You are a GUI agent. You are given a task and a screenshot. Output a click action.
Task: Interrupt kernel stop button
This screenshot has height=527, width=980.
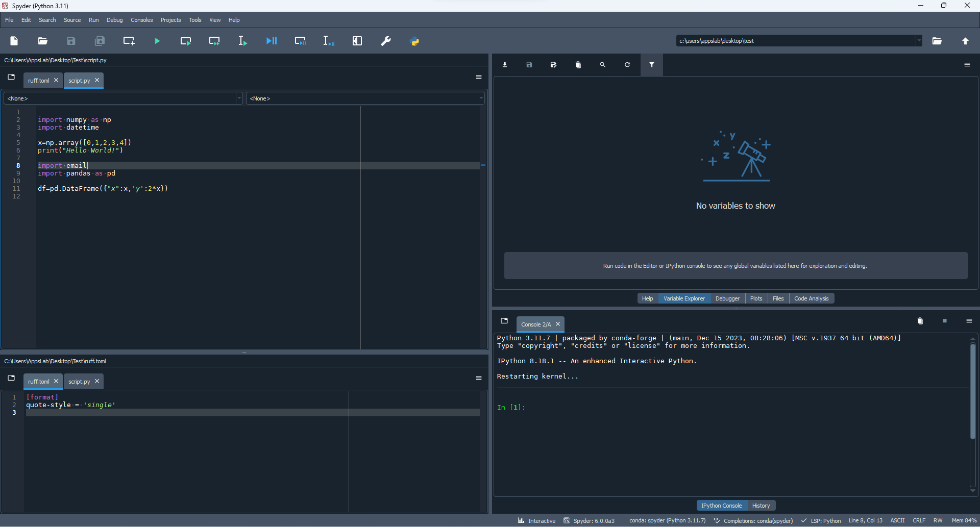[945, 321]
